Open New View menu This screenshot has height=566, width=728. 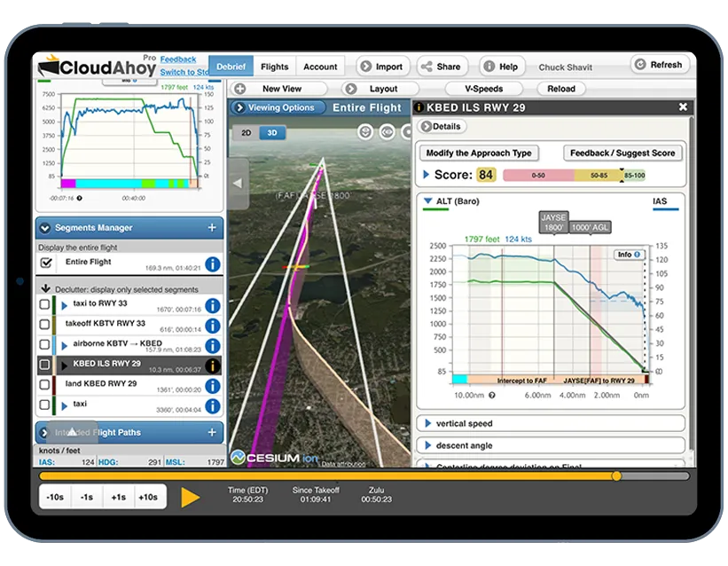point(279,89)
